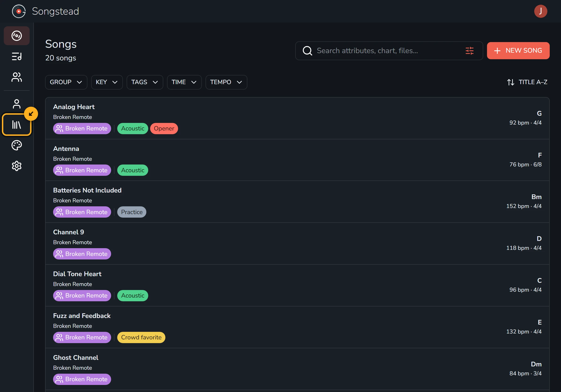Open the Dial Tone Heart song
The height and width of the screenshot is (392, 561).
(x=297, y=286)
